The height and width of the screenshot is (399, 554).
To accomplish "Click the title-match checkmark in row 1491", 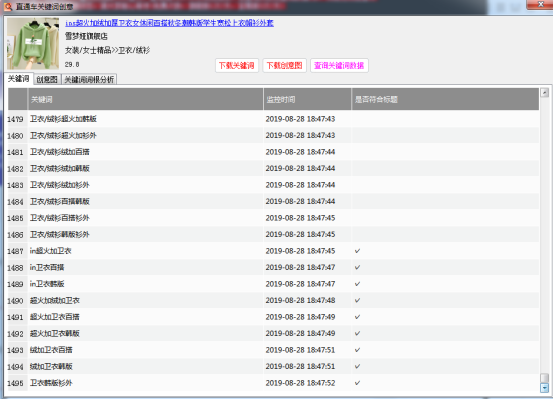I will pyautogui.click(x=357, y=317).
